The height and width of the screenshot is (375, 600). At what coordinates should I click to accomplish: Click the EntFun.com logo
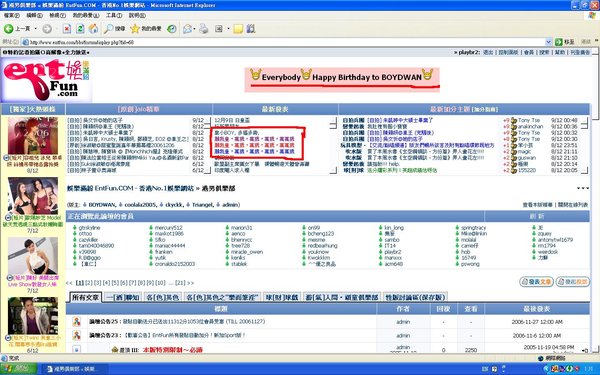(x=46, y=80)
